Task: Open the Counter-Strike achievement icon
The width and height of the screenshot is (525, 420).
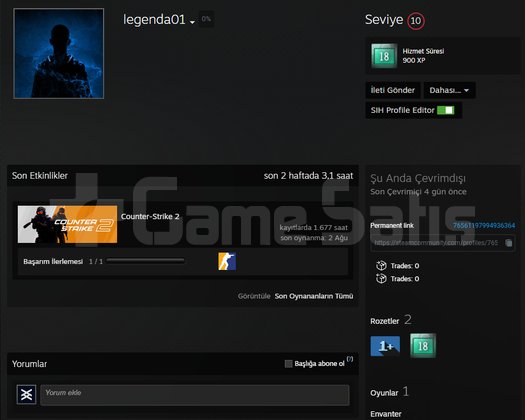Action: click(x=227, y=261)
